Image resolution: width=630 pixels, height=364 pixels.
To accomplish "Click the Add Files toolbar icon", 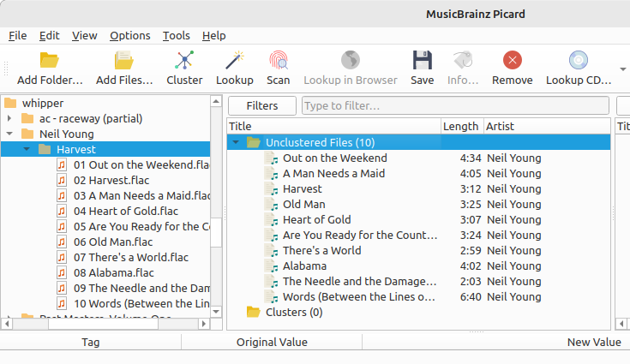I will [x=123, y=61].
